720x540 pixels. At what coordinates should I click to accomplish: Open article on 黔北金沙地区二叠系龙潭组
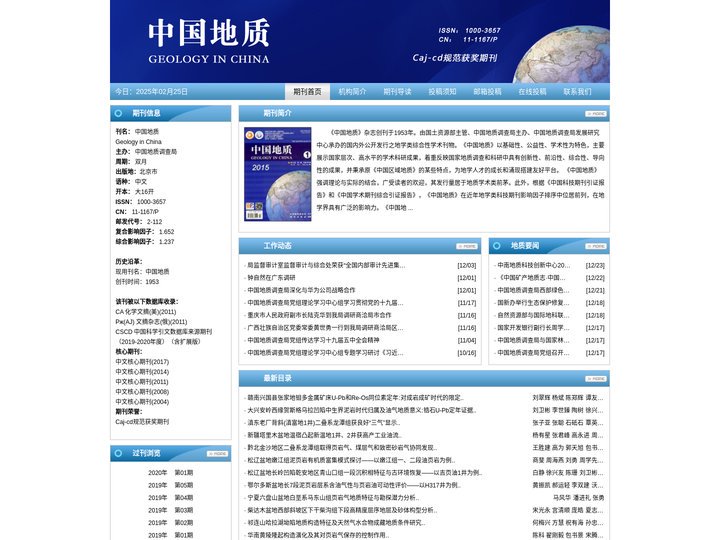pos(342,448)
